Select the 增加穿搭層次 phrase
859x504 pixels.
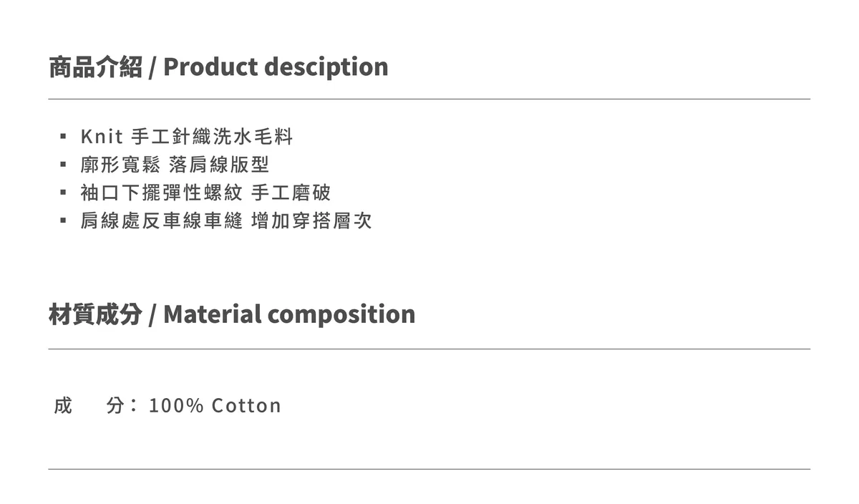pyautogui.click(x=312, y=220)
